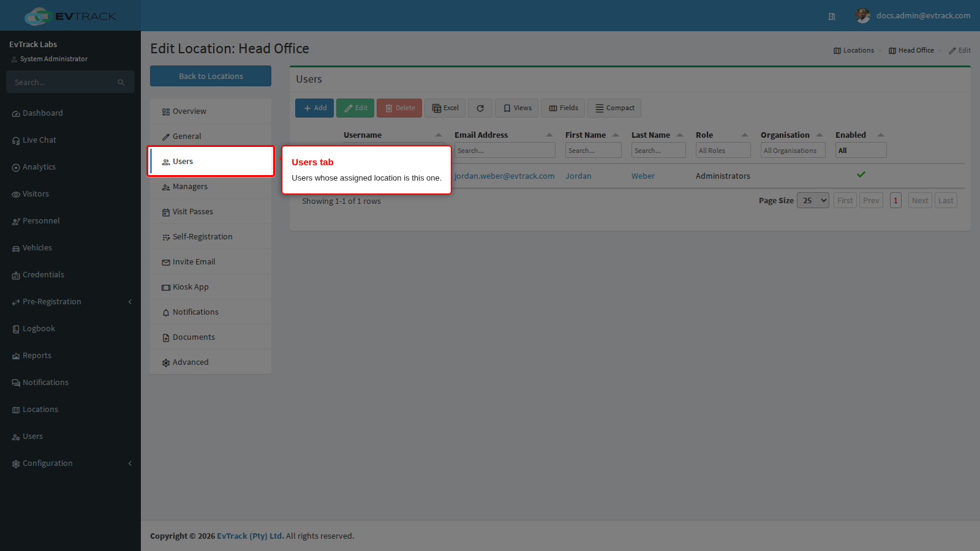Image resolution: width=980 pixels, height=551 pixels.
Task: Click the EvTrack logo in the header
Action: point(70,16)
